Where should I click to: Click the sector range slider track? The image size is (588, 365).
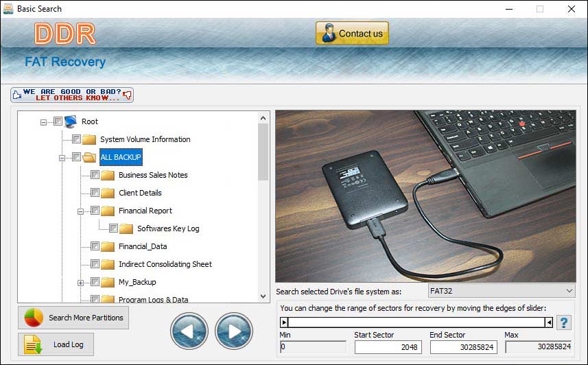point(416,322)
